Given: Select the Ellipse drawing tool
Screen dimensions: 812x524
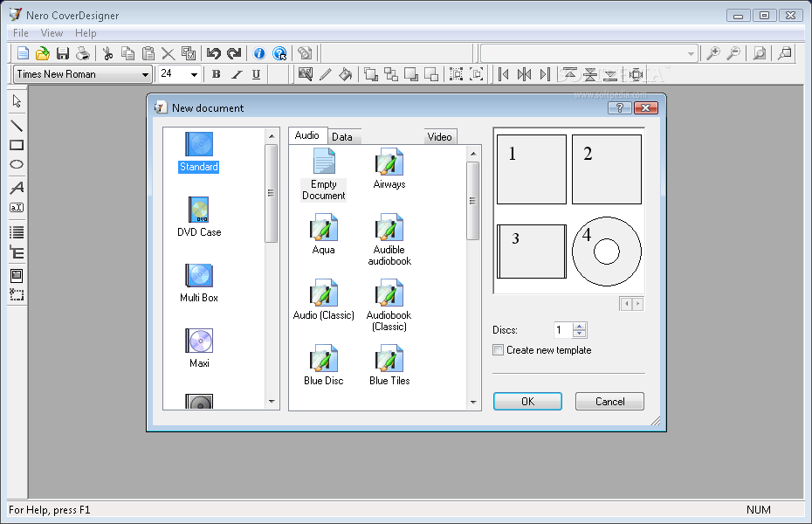Looking at the screenshot, I should pyautogui.click(x=17, y=165).
